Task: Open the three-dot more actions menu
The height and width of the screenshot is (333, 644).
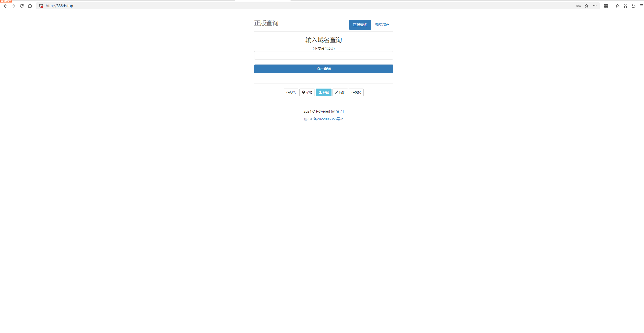Action: [595, 6]
